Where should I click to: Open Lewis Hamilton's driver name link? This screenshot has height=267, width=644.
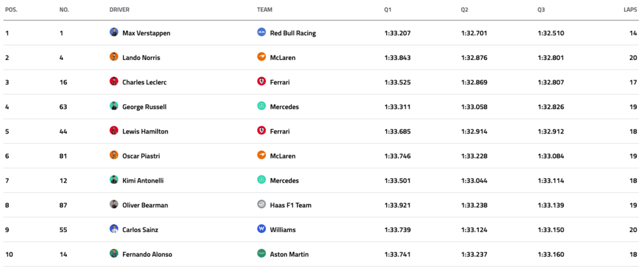tap(145, 131)
